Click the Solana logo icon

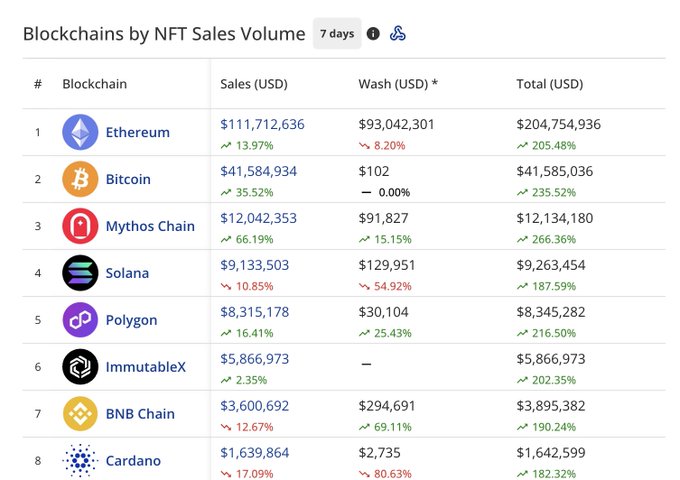80,273
